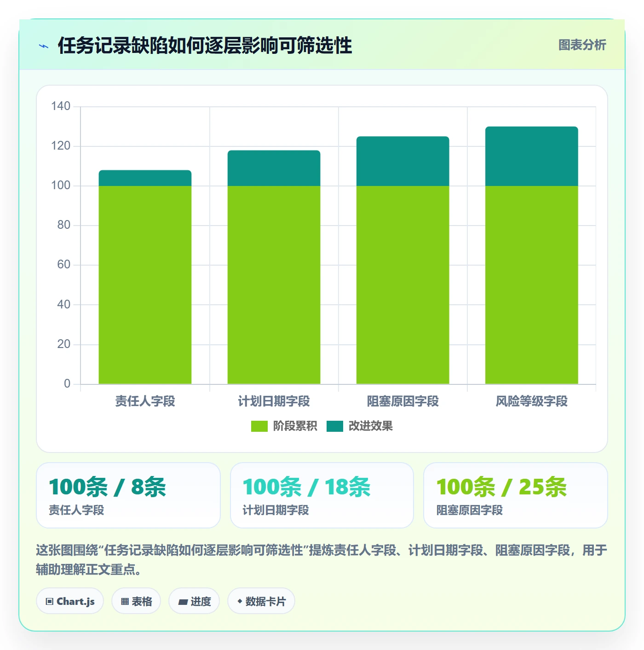Select the Chart.js tag chip

[x=70, y=601]
